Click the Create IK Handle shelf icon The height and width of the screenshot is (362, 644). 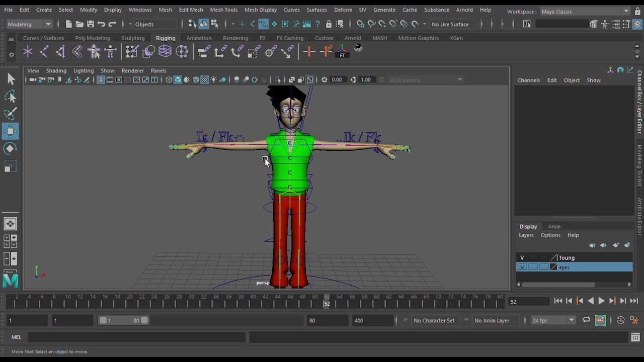tap(61, 51)
